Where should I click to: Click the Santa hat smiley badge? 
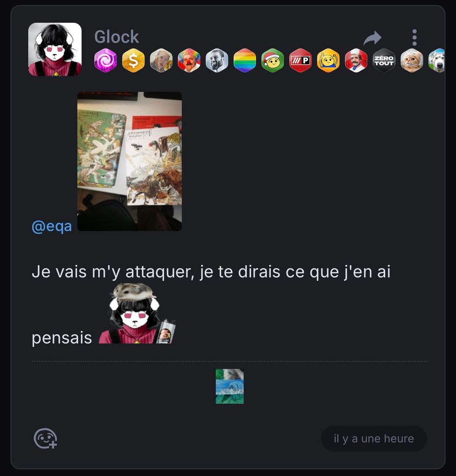(273, 60)
